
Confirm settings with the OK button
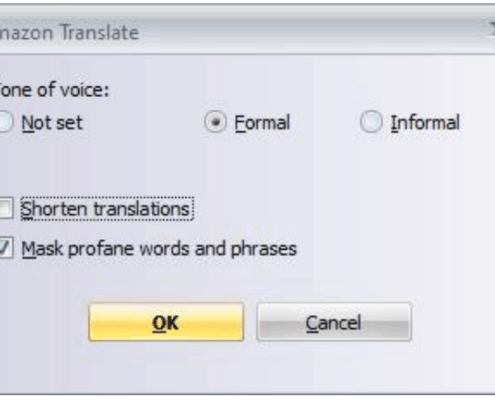pyautogui.click(x=166, y=322)
